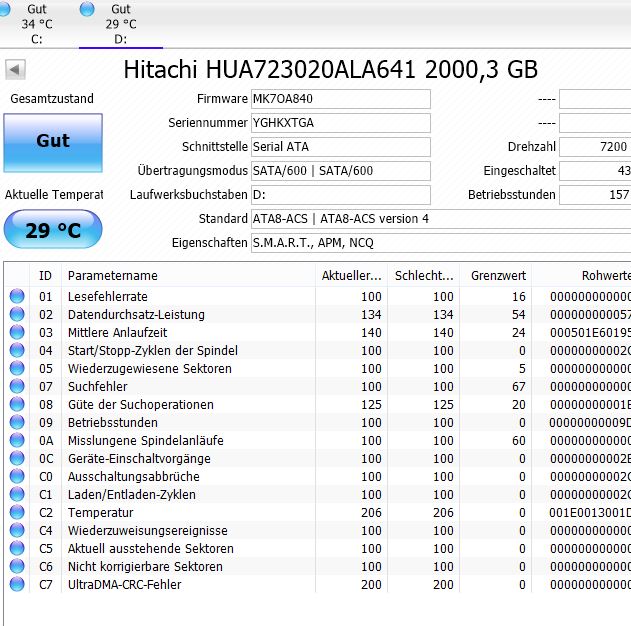Click the drive title Hitachi HUA723020ALA641
This screenshot has width=631, height=626.
270,70
